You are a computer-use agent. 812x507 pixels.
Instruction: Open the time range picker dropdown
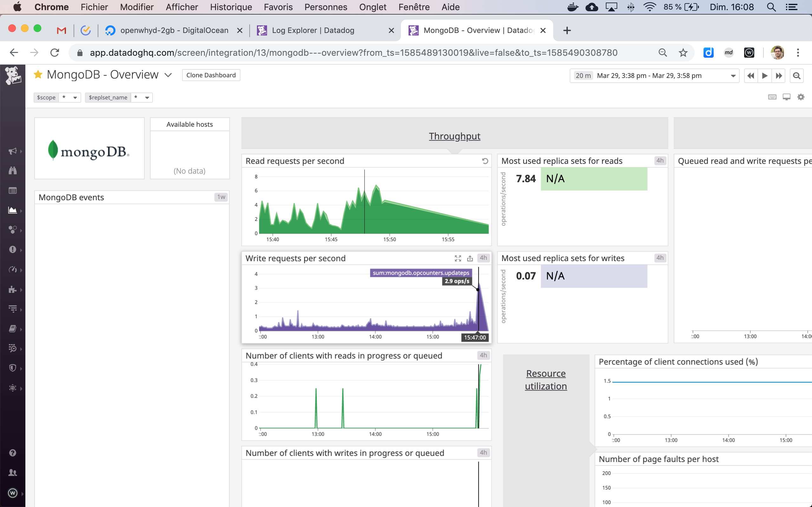(x=733, y=75)
